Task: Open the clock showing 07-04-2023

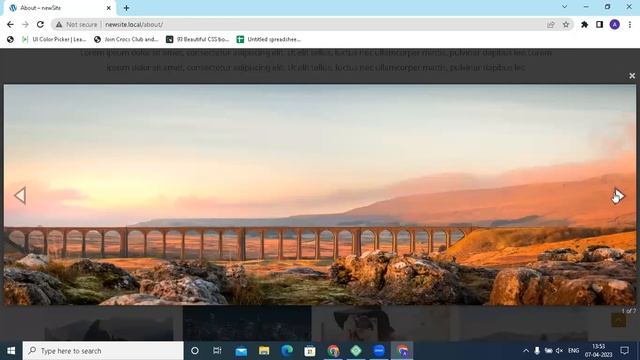Action: 598,351
